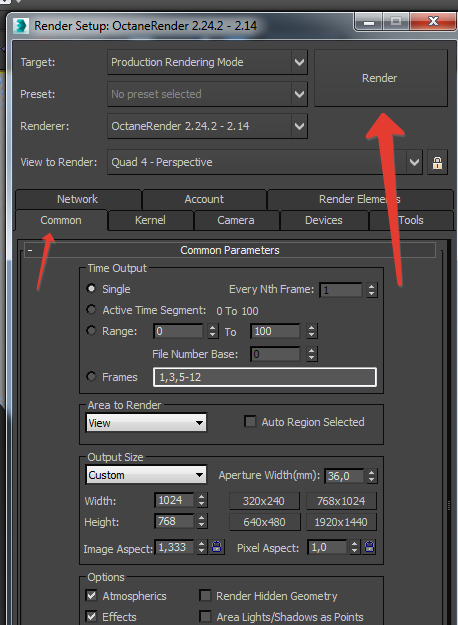The width and height of the screenshot is (458, 625).
Task: Open the Area to Render View dropdown
Action: (x=146, y=423)
